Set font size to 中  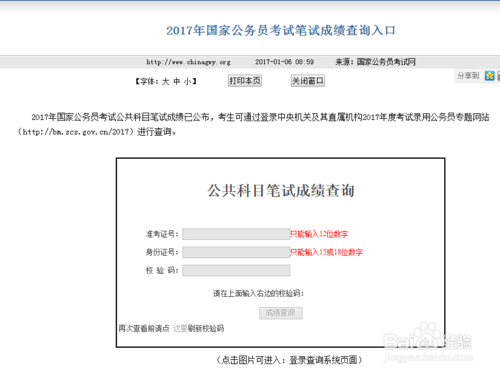point(177,81)
